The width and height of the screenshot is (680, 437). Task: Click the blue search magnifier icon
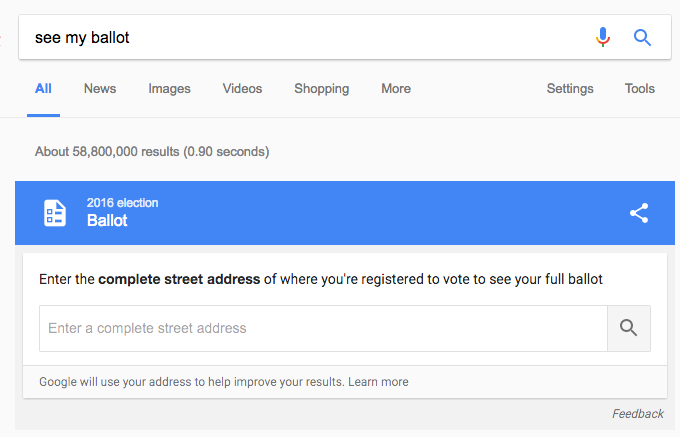[642, 38]
